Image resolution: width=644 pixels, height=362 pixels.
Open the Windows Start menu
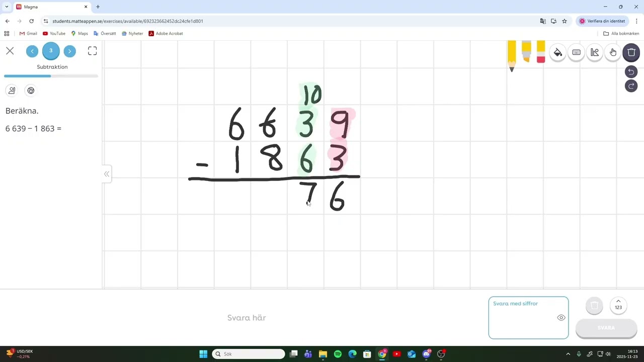203,354
